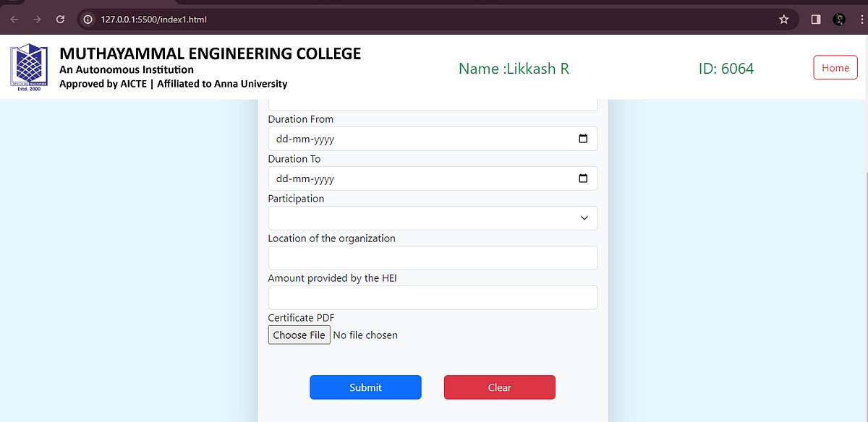Screen dimensions: 868x422
Task: Open calendar picker for Duration From
Action: [583, 139]
